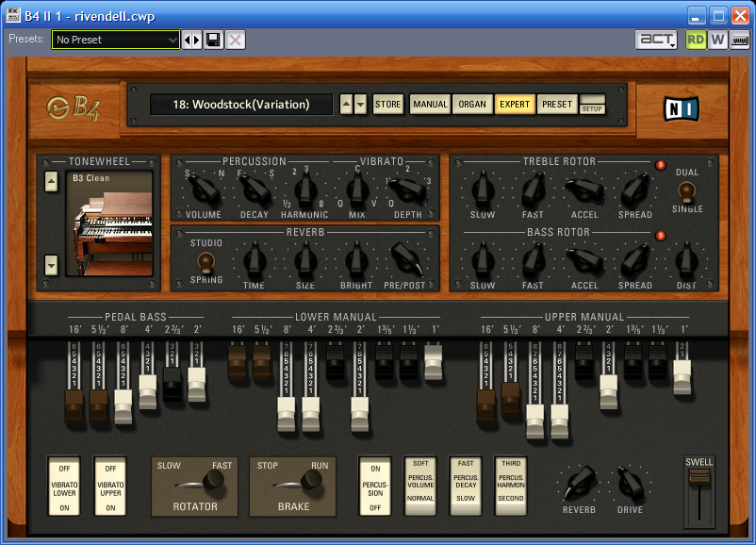Toggle the Percussion Decay Fast/Slow switch
The width and height of the screenshot is (756, 545).
click(x=466, y=487)
